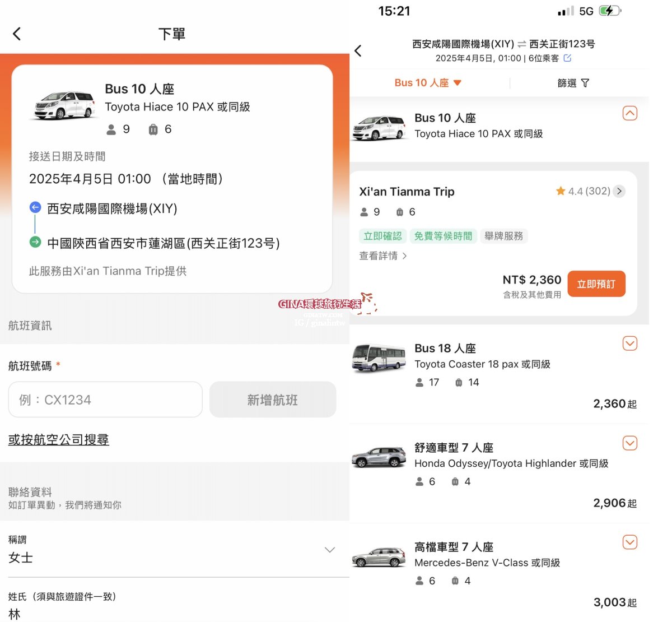672x622 pixels.
Task: Tap the Bus 18 人座 coach image
Action: coord(379,359)
